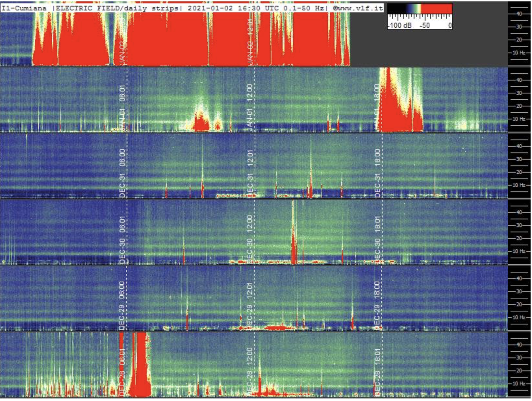The image size is (532, 401).
Task: Click the dB color scale gradient bar
Action: (x=420, y=9)
